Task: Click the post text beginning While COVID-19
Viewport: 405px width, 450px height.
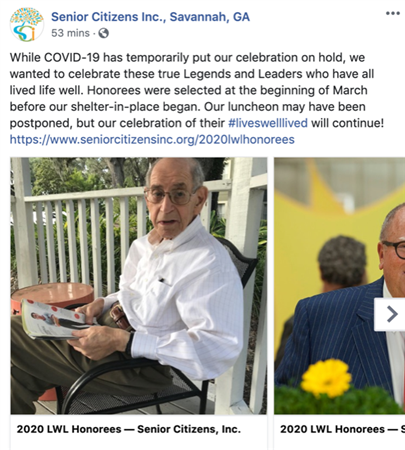Action: pos(197,90)
